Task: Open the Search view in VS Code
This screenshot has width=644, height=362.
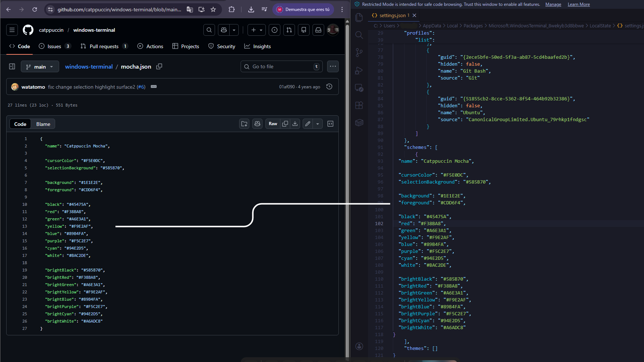Action: tap(359, 35)
